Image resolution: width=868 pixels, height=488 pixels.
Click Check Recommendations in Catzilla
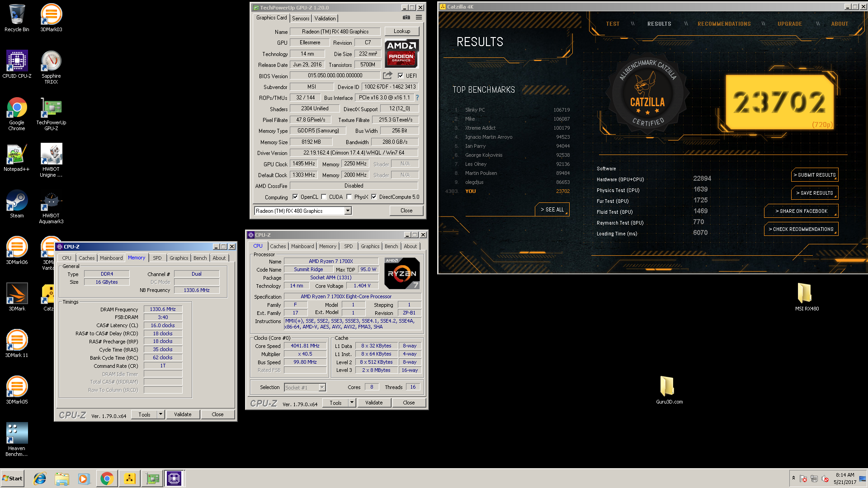pos(801,229)
